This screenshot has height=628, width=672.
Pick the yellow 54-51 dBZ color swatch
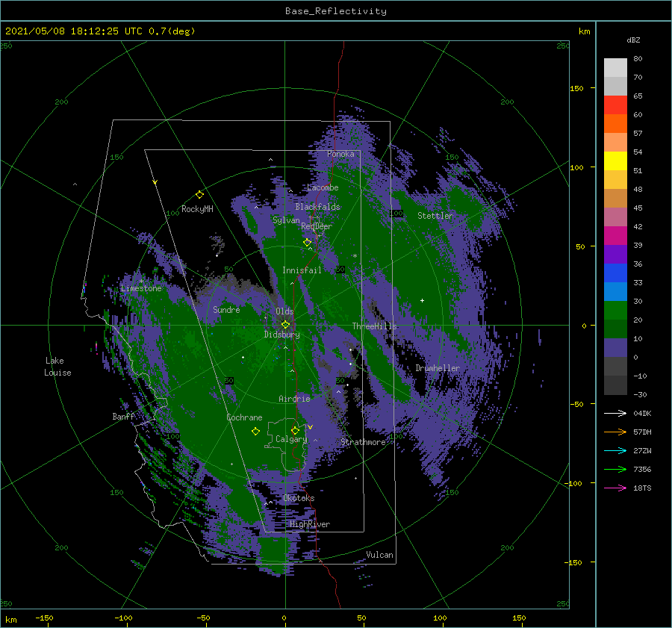[x=615, y=161]
